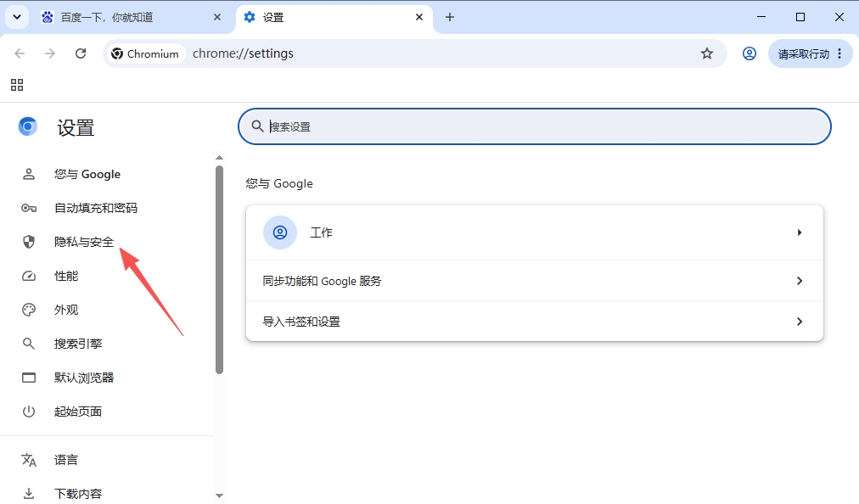The image size is (859, 504).
Task: Maximize the Chromium window
Action: [x=800, y=17]
